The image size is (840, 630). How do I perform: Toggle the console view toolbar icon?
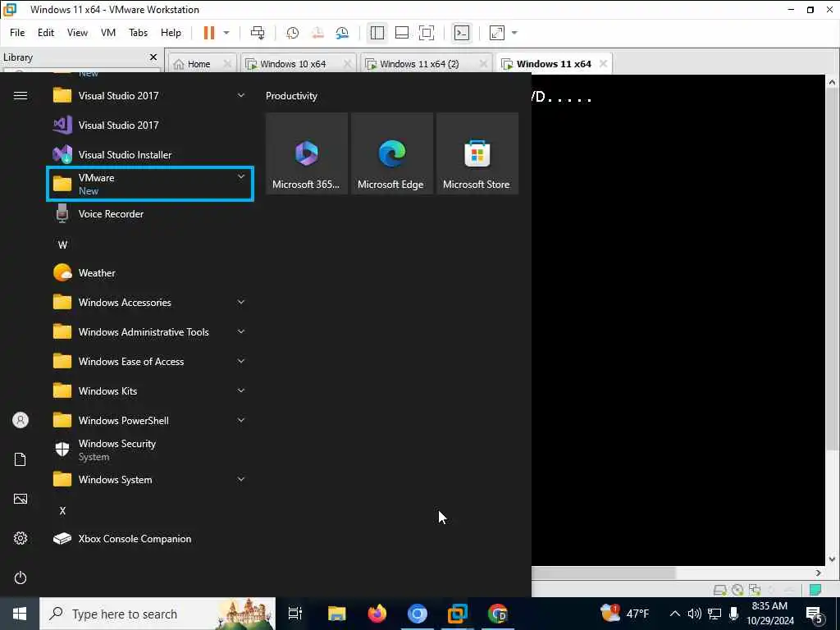pyautogui.click(x=461, y=33)
